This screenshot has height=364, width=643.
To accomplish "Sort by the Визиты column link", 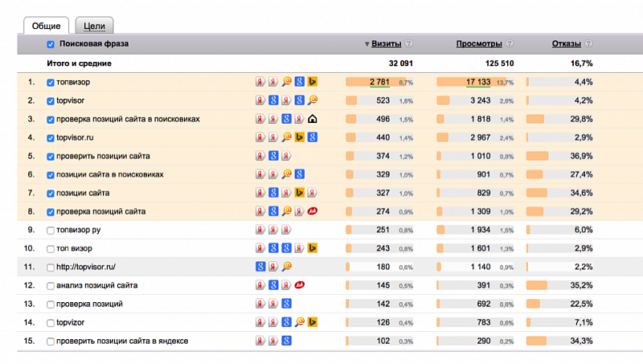I will [387, 43].
